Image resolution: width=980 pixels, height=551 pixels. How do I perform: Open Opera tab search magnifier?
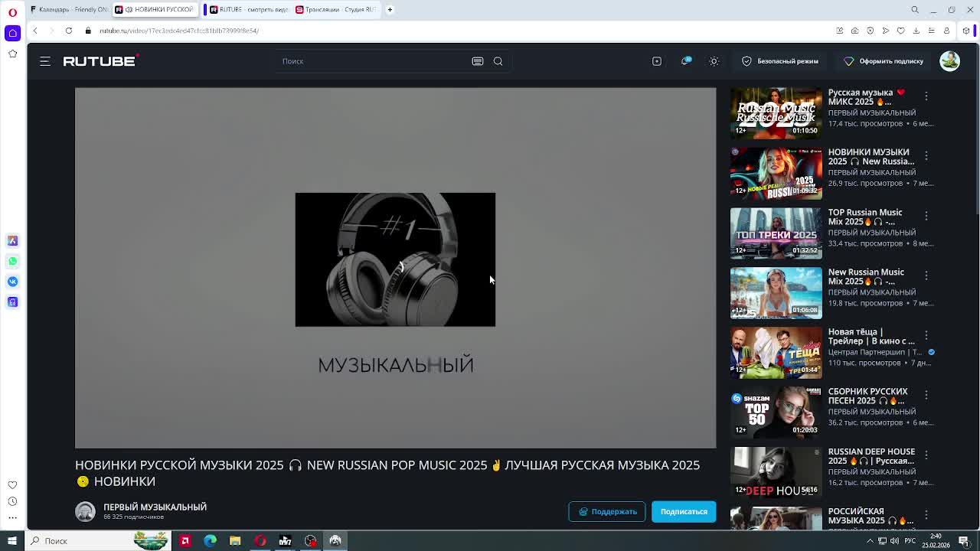pyautogui.click(x=915, y=9)
